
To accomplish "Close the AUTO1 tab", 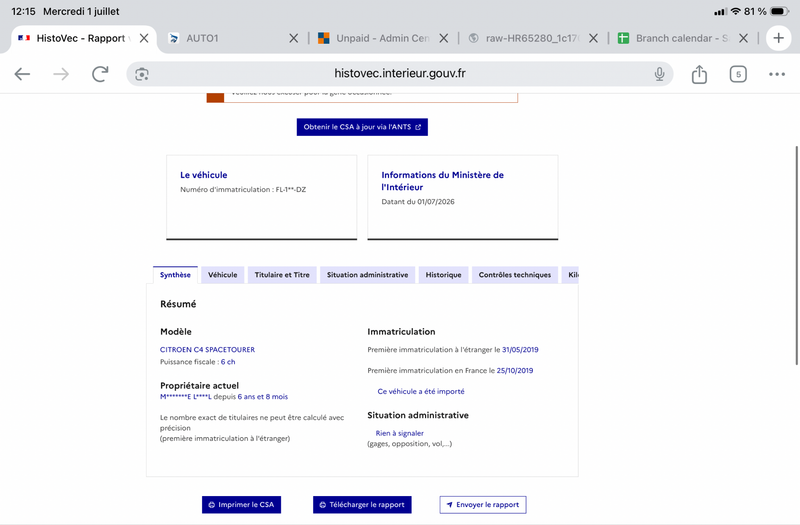I will 293,38.
